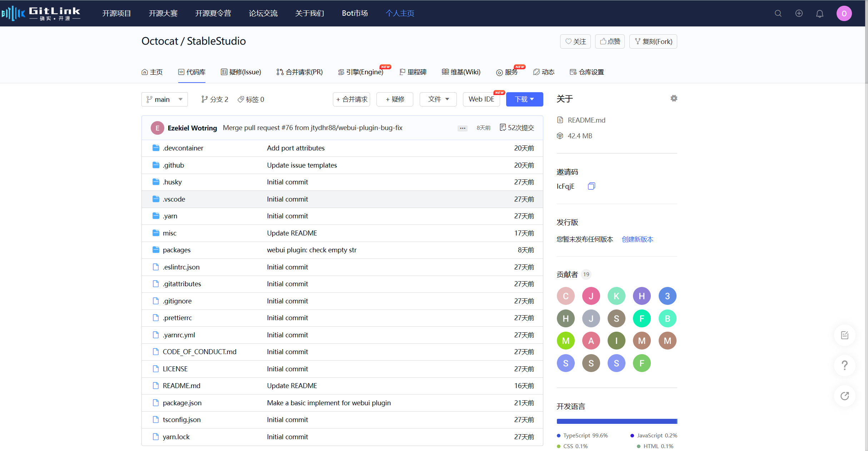Open the package.json file row
868x451 pixels.
click(x=342, y=403)
